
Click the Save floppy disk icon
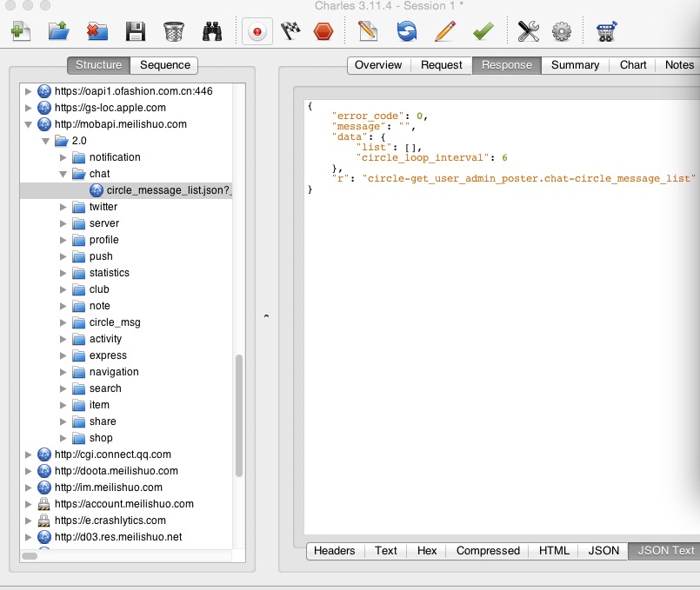tap(136, 31)
